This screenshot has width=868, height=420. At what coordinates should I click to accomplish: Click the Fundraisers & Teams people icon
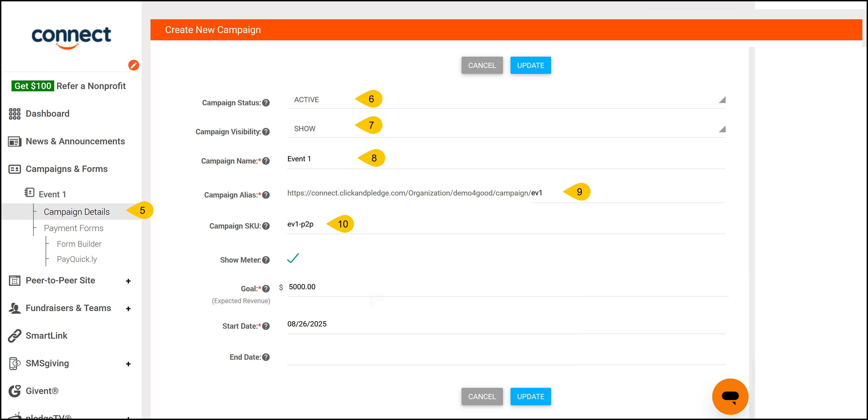pos(15,308)
